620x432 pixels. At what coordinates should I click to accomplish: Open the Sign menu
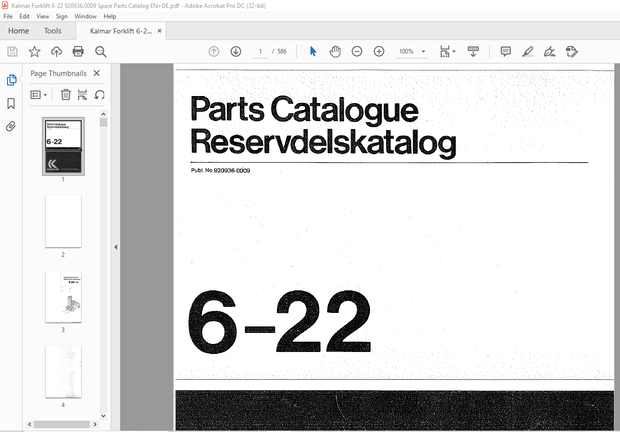62,16
